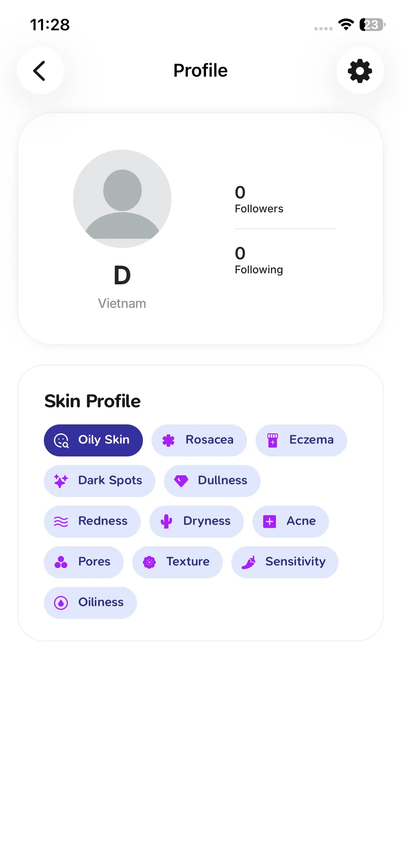
Task: Open settings with the gear icon
Action: (x=360, y=71)
